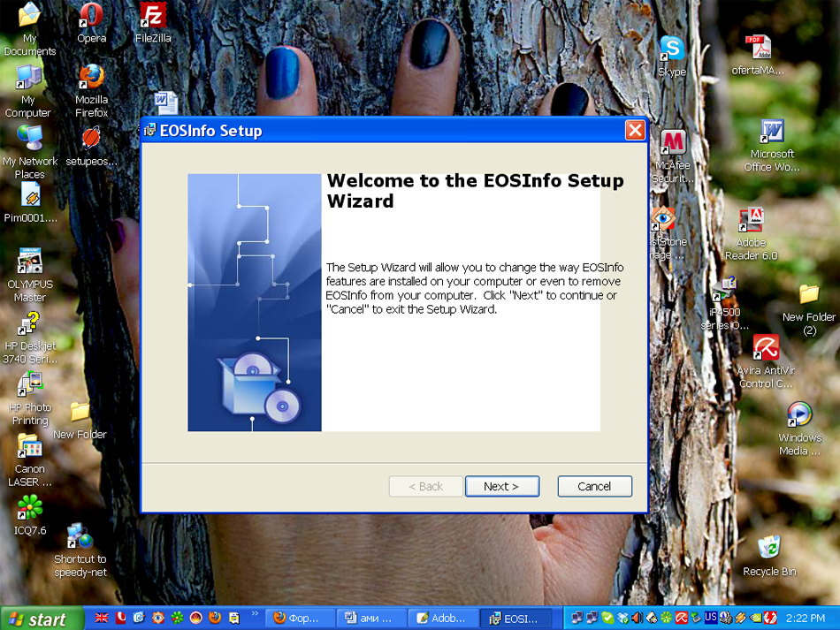Select the ICQ7.6 desktop shortcut

pyautogui.click(x=30, y=511)
